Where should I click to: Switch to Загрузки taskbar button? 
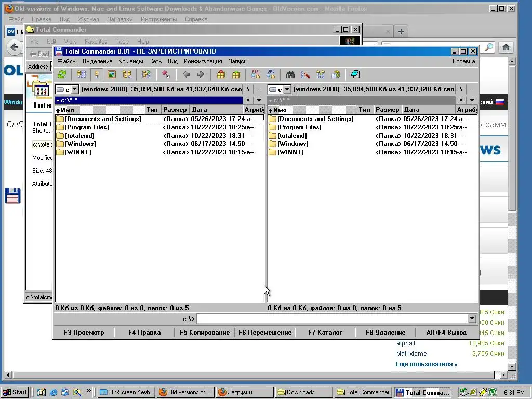click(x=244, y=392)
